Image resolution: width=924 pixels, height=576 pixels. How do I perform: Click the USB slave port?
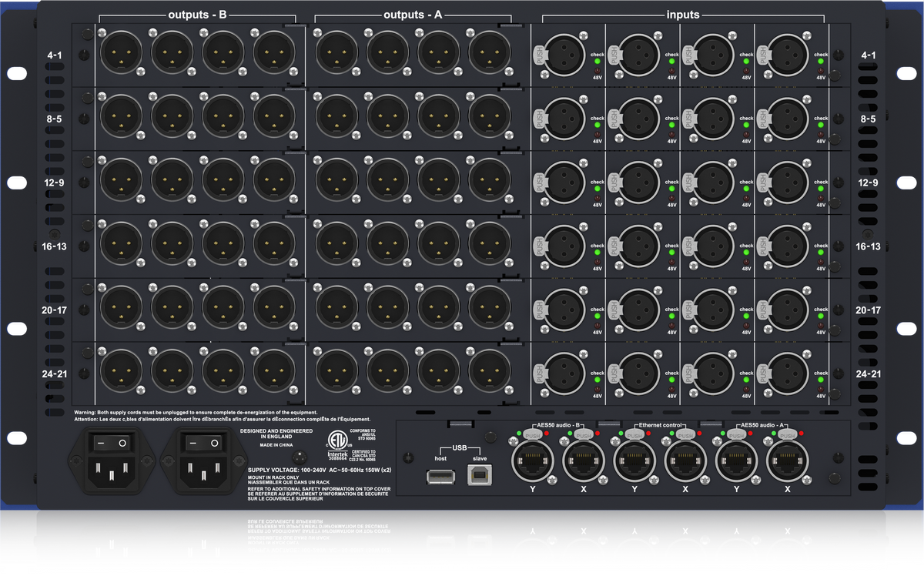pyautogui.click(x=477, y=474)
